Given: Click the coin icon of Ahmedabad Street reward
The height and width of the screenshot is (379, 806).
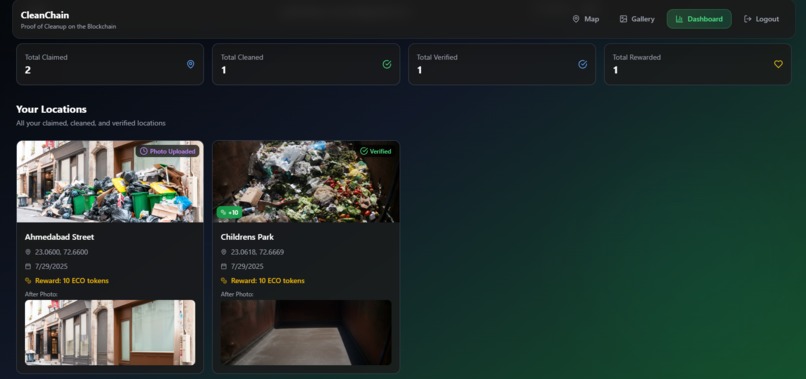Looking at the screenshot, I should click(28, 281).
